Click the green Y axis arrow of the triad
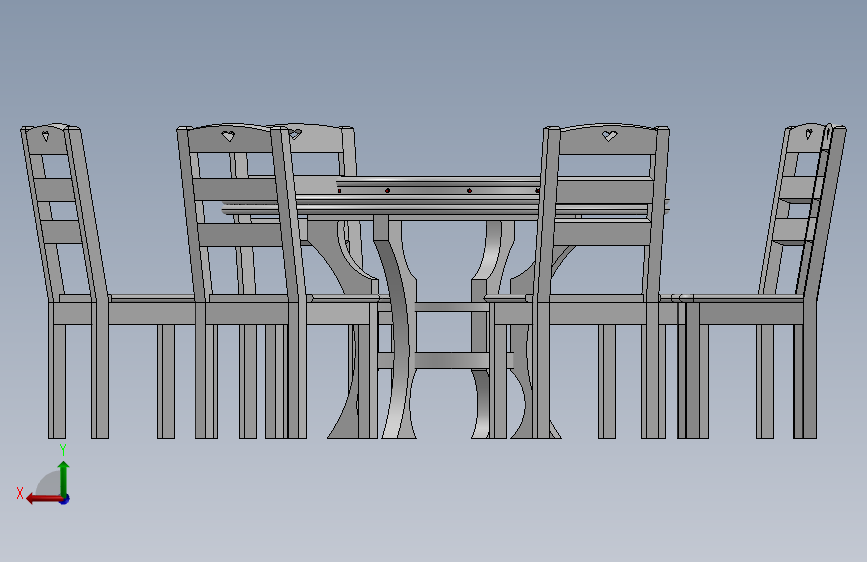 (x=64, y=478)
